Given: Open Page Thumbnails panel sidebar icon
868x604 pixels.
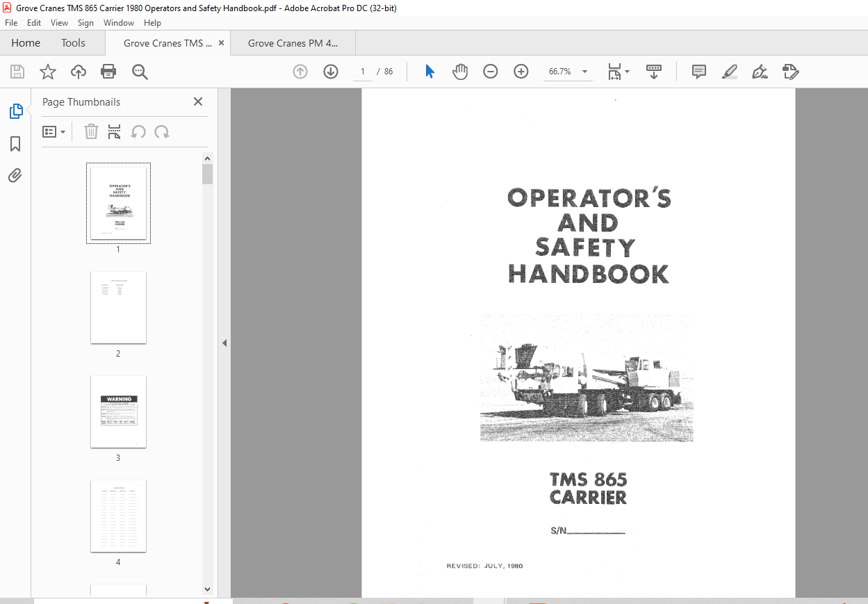Looking at the screenshot, I should [15, 111].
